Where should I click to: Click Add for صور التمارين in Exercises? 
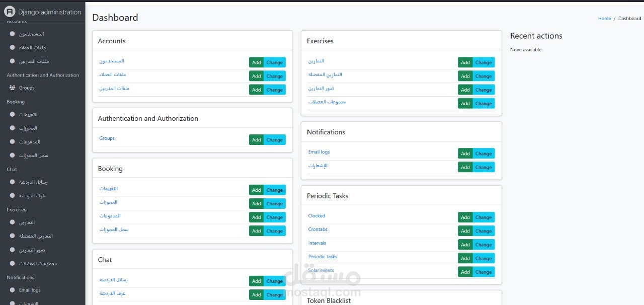465,90
